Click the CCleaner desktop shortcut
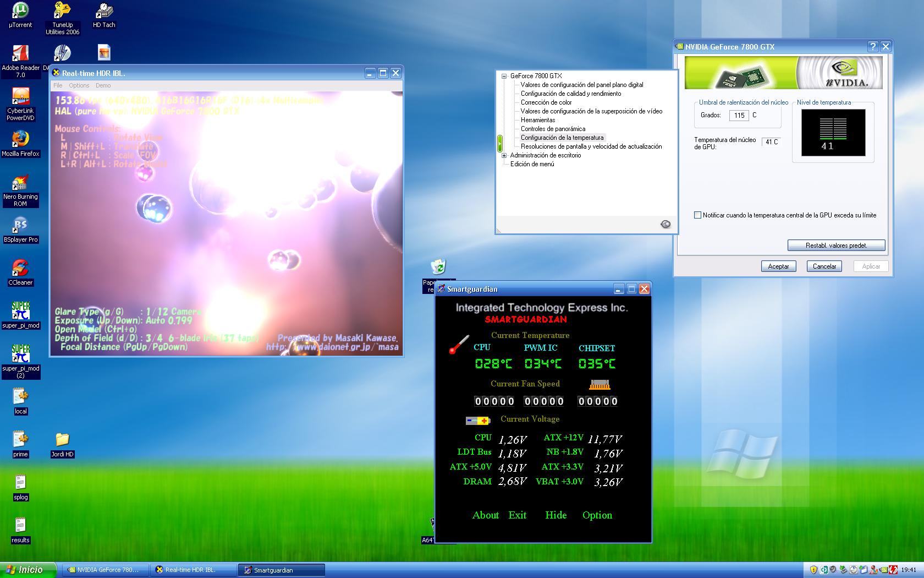This screenshot has width=924, height=578. (x=20, y=272)
